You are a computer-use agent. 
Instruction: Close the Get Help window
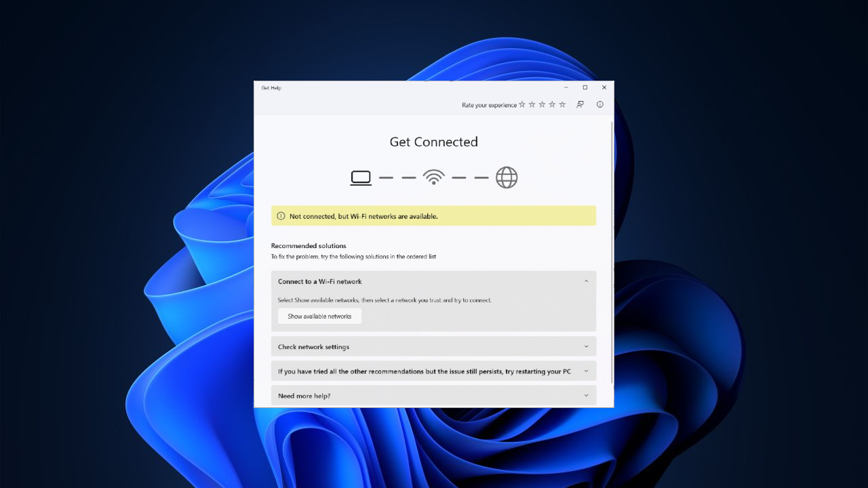click(x=604, y=87)
